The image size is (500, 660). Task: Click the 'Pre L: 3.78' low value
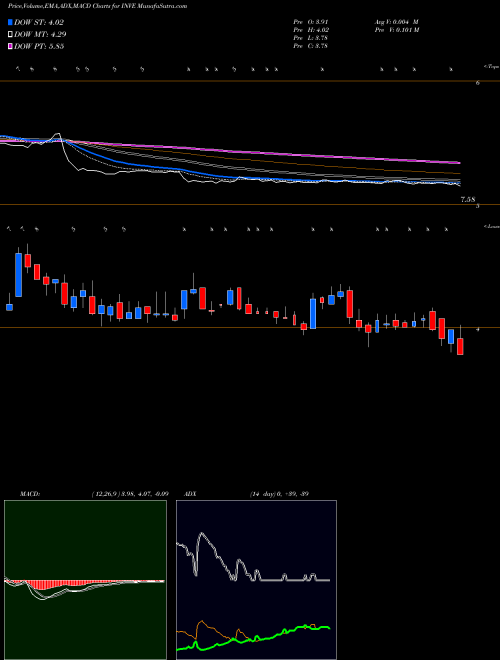311,37
